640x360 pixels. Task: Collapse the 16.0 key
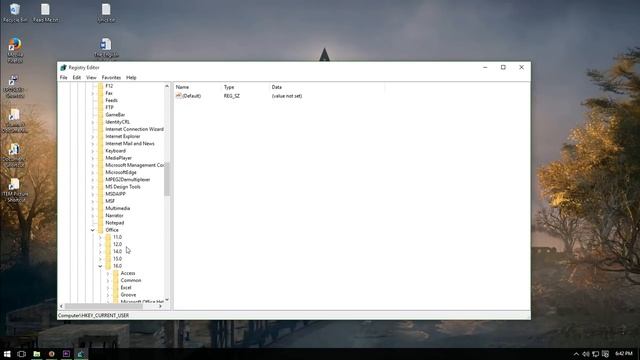(100, 266)
